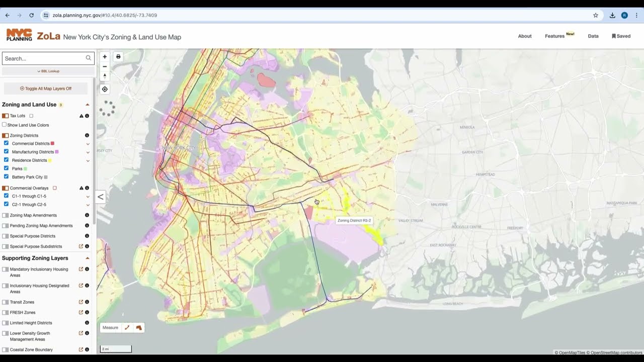Uncheck C2-1 through C2-5 overlays
Screen dimensions: 644x362
pos(7,204)
